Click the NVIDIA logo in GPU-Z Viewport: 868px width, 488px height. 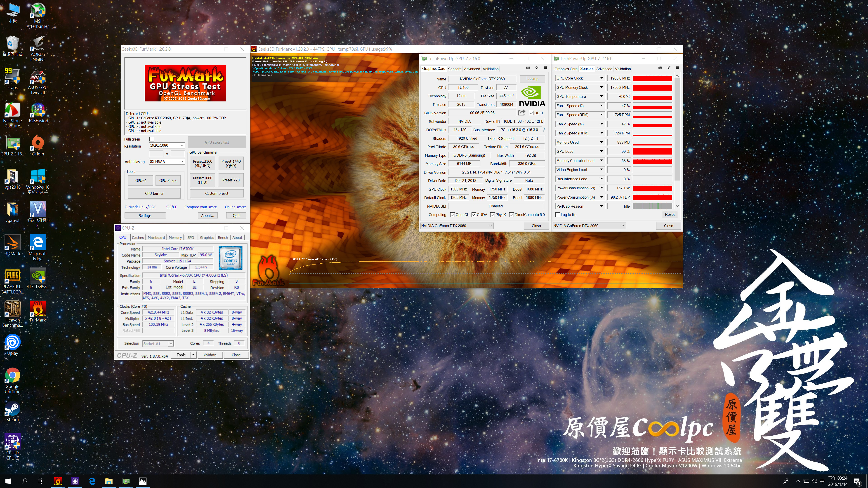click(532, 96)
